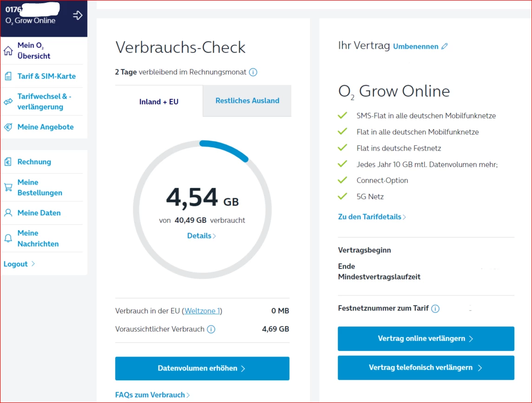Screen dimensions: 532x403
Task: Click the arrow icon beside the phone number
Action: pyautogui.click(x=78, y=15)
